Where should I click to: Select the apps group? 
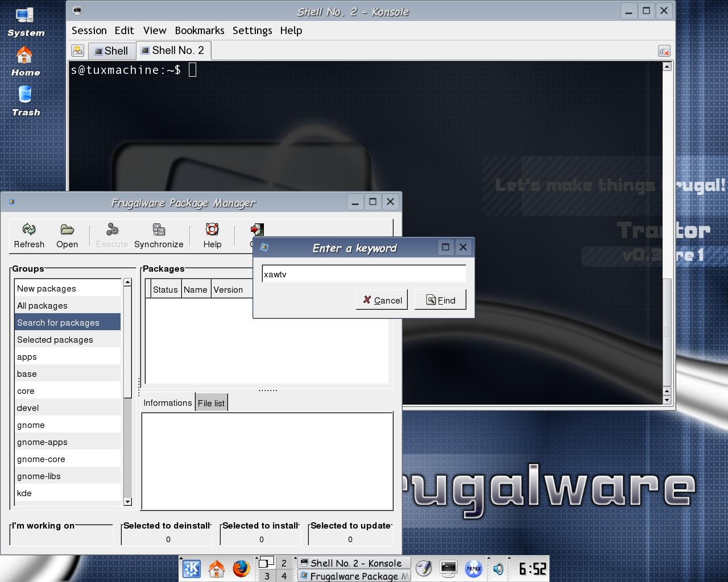[x=68, y=356]
